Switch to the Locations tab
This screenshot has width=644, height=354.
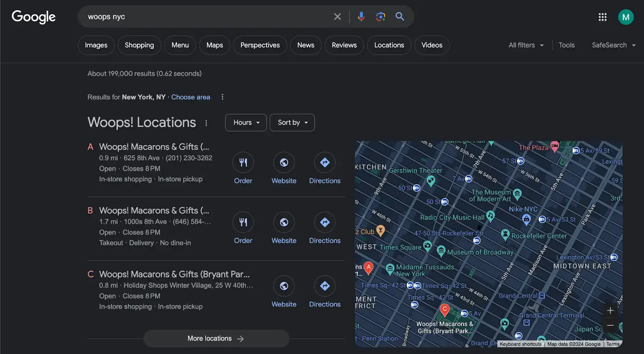click(389, 45)
